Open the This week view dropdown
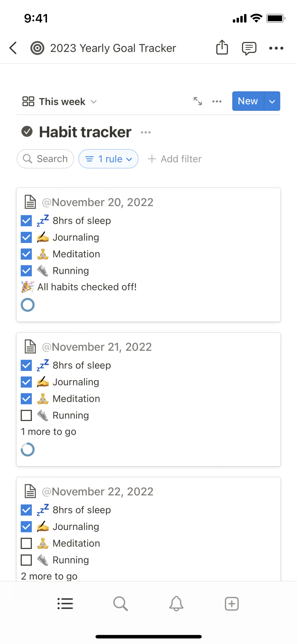Screen dimensions: 297x644 (60, 102)
